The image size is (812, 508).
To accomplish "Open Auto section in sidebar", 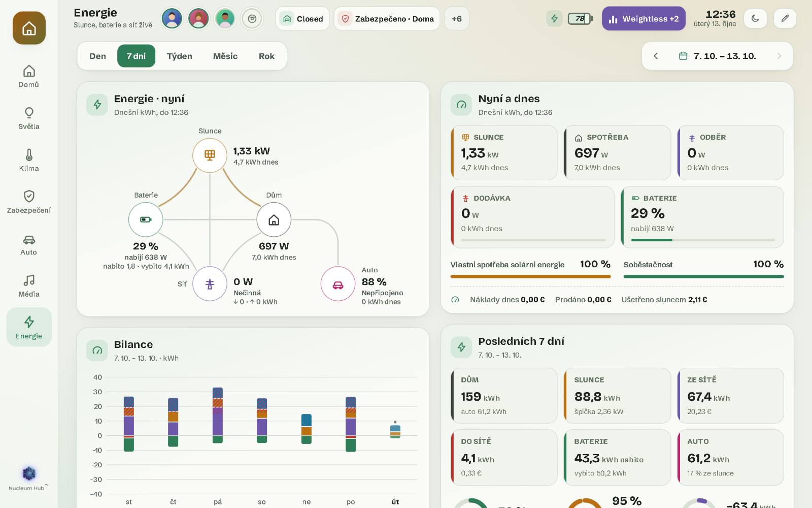I will point(29,244).
